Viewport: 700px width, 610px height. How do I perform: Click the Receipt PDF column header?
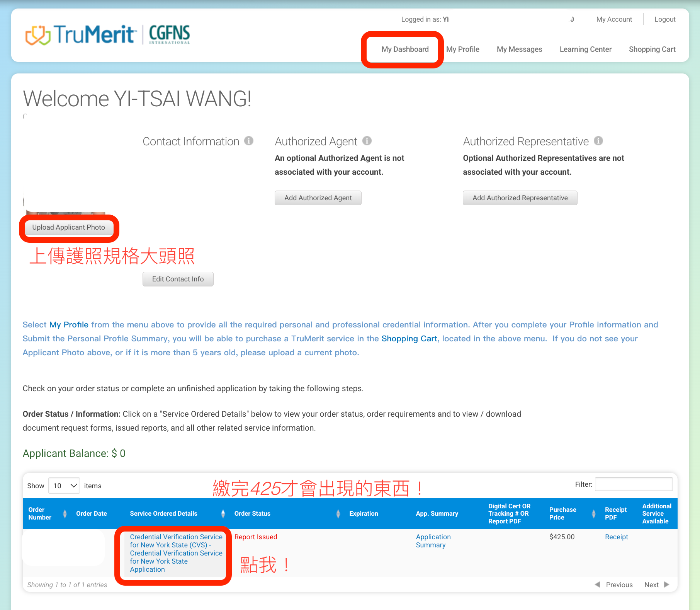tap(615, 514)
